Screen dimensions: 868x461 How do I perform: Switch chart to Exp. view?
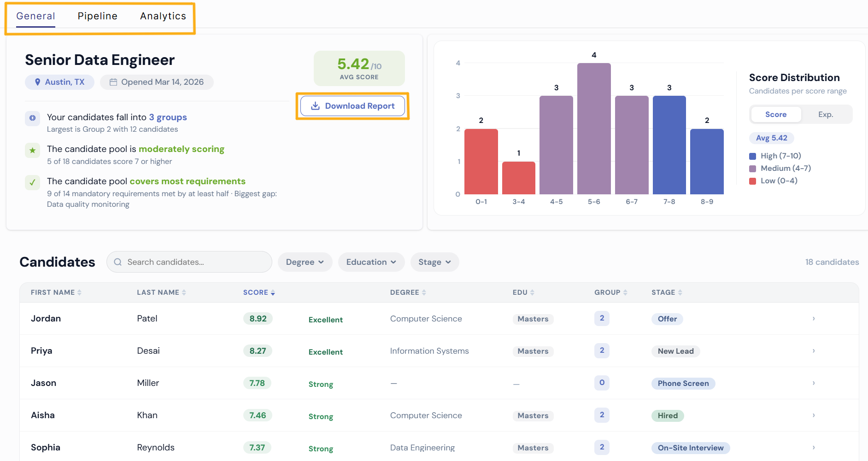click(x=826, y=115)
